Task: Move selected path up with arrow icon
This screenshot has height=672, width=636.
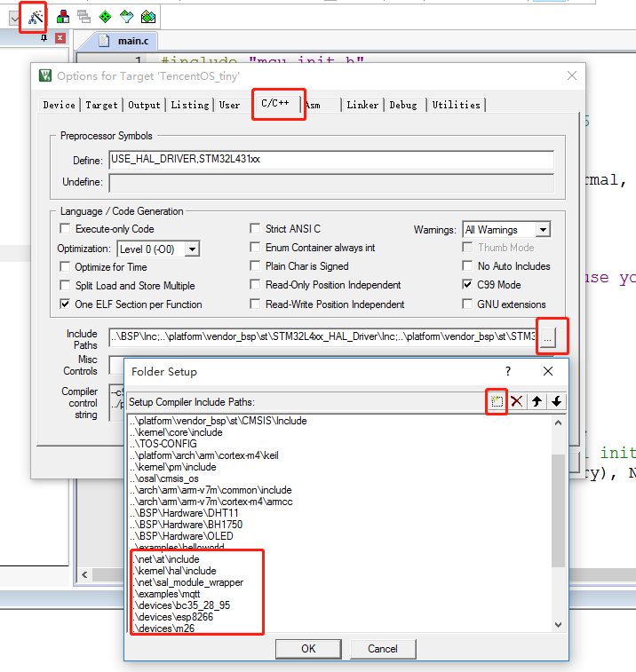Action: [x=537, y=401]
